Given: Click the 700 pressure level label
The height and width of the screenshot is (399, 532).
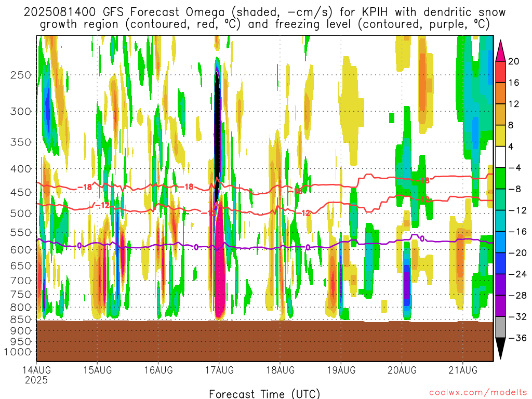Looking at the screenshot, I should [20, 281].
